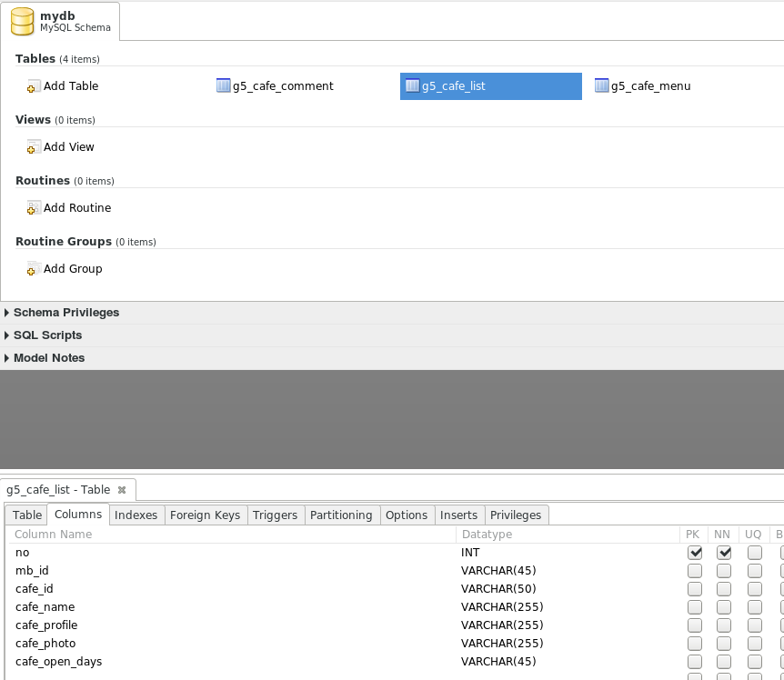Select the g5_cafe_list table icon
This screenshot has height=680, width=784.
(x=412, y=86)
